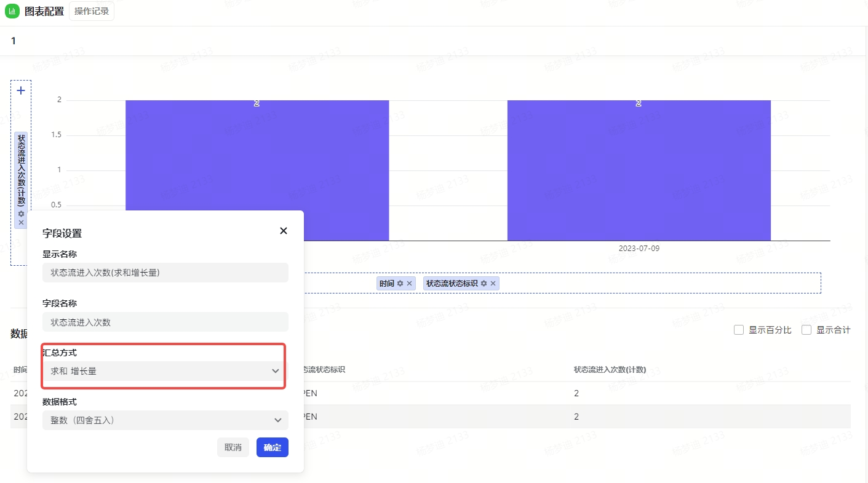868x483 pixels.
Task: Click the 2023-07-09 x-axis label
Action: (639, 249)
